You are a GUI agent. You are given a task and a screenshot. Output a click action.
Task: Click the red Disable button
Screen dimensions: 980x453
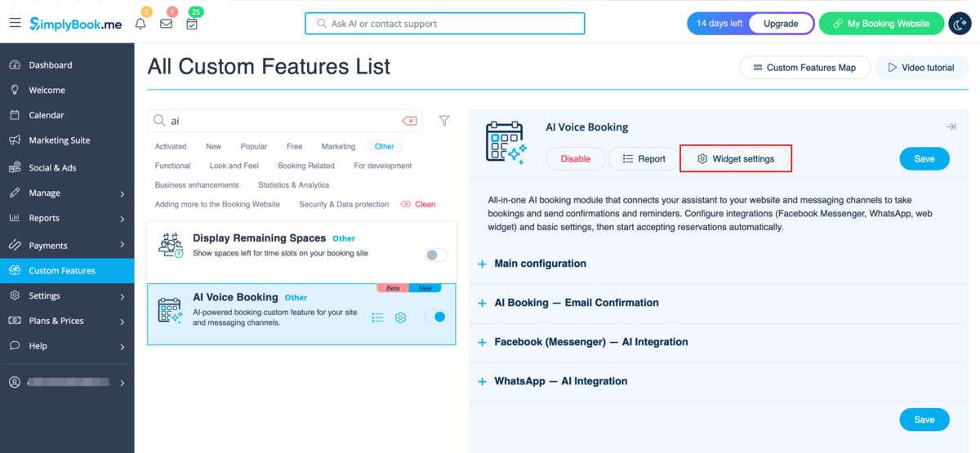575,158
